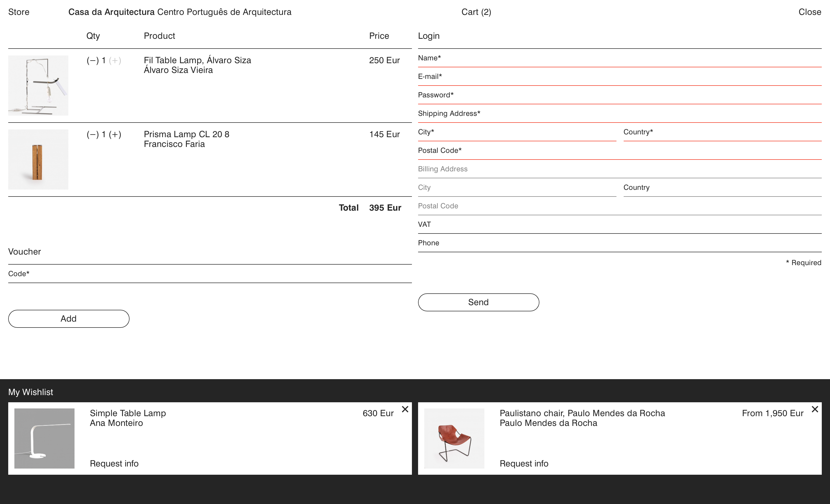Decrease Prisma Lamp quantity with minus
Viewport: 830px width, 504px height.
pyautogui.click(x=93, y=135)
